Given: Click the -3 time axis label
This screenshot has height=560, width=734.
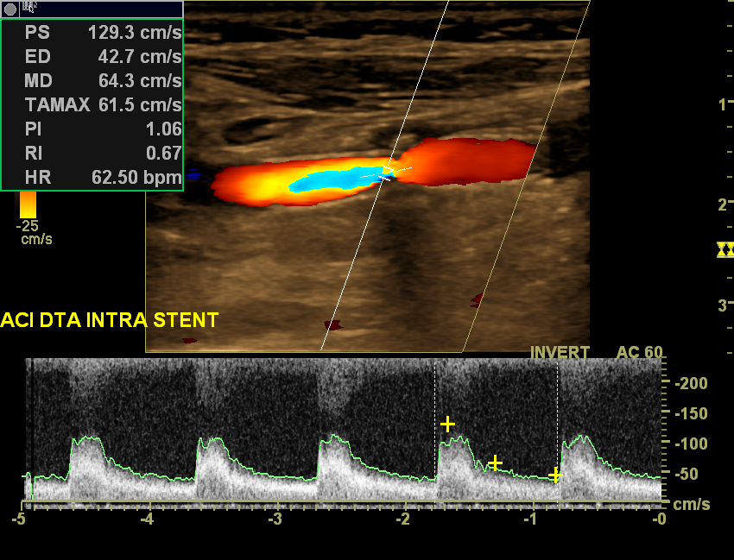Looking at the screenshot, I should pyautogui.click(x=275, y=519).
